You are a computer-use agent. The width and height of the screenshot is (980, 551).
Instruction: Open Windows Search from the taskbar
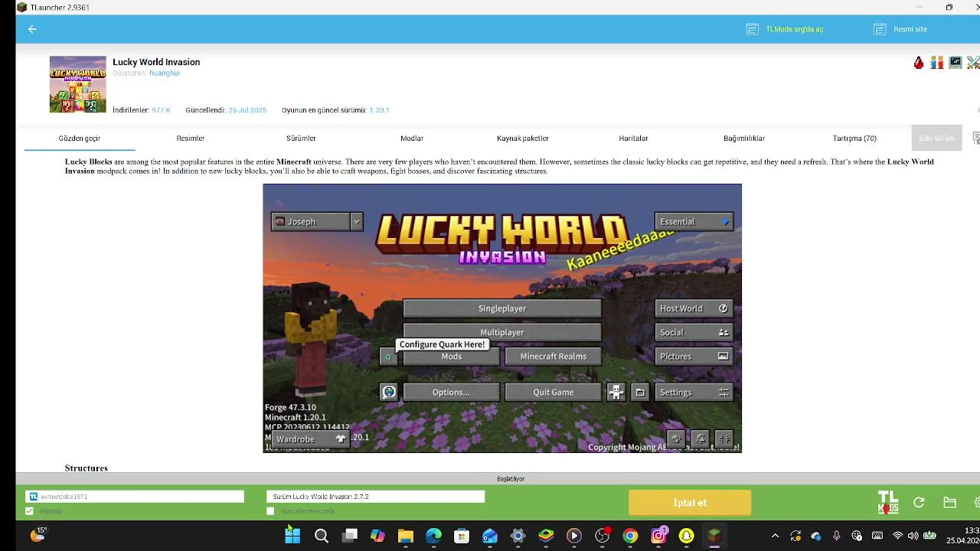322,536
